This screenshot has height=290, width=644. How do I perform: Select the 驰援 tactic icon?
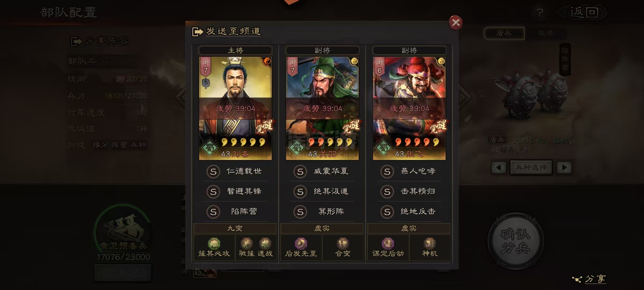[247, 243]
